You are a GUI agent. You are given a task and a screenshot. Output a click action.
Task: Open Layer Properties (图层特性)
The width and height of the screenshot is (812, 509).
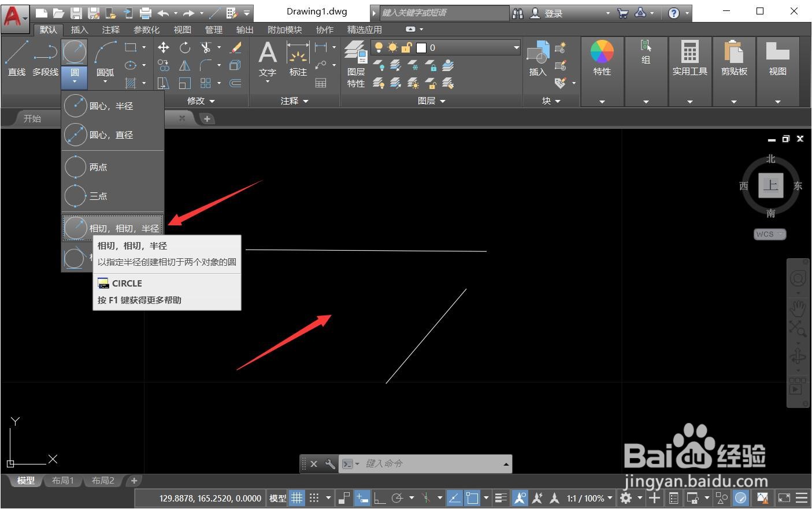point(356,64)
